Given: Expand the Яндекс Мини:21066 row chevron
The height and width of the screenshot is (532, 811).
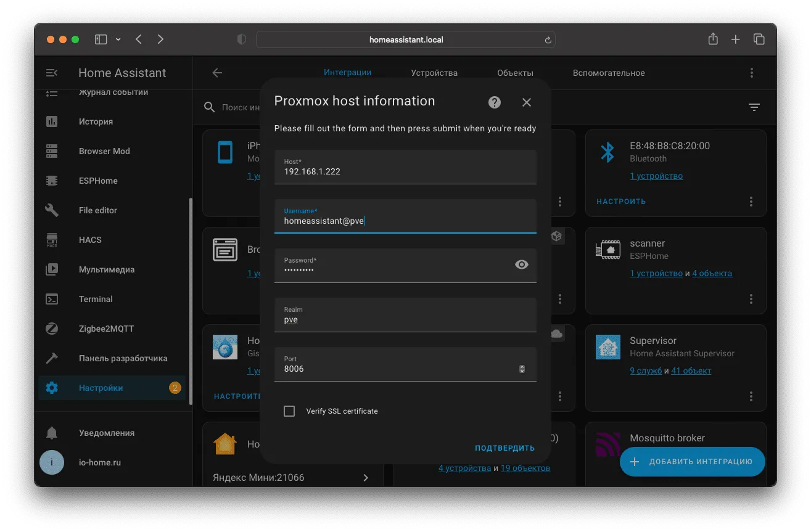Looking at the screenshot, I should 366,478.
